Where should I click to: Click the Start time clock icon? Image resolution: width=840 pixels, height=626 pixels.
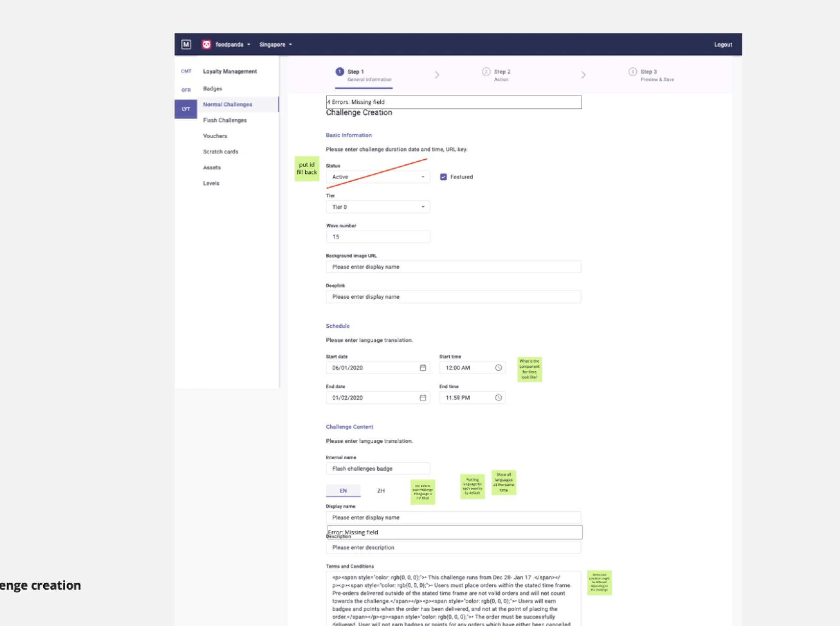click(498, 367)
